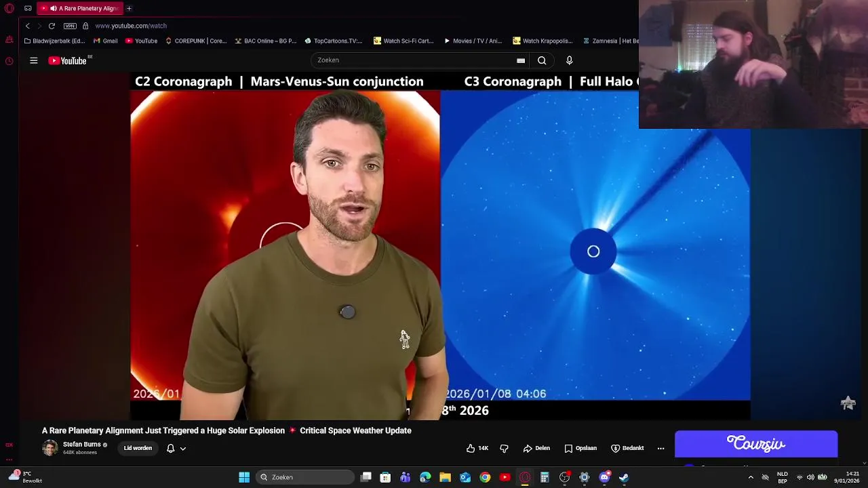Open the YouTube bookmark
Viewport: 868px width, 488px height.
point(141,41)
